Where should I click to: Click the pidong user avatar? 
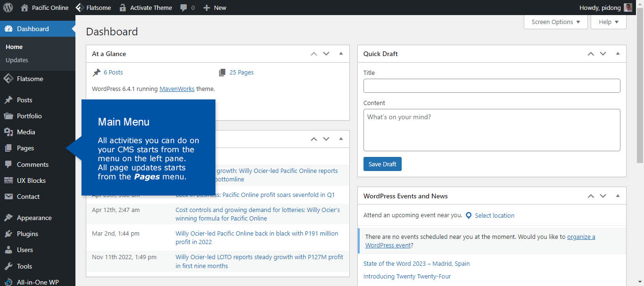point(628,8)
